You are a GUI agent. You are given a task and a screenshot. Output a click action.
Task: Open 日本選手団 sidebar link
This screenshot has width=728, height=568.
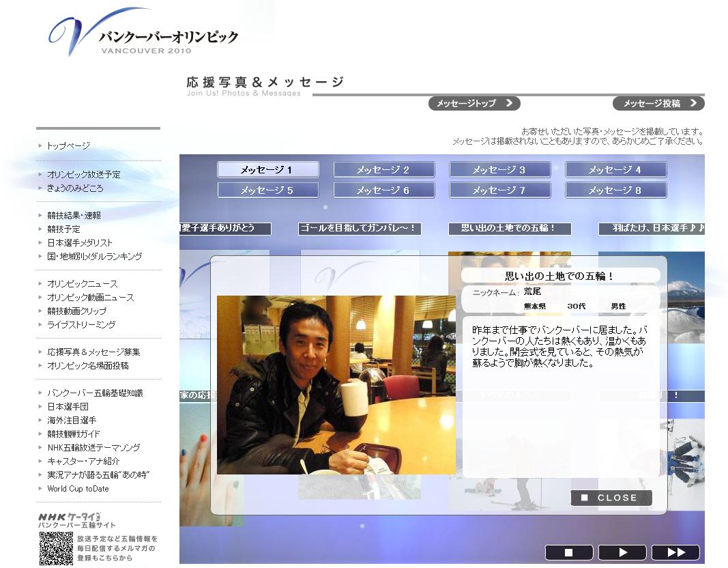point(68,407)
